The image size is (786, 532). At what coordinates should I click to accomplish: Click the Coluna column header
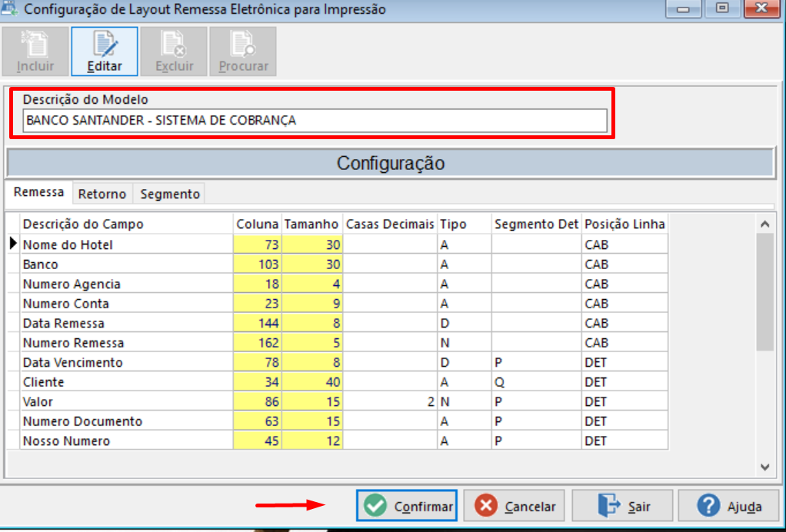257,224
